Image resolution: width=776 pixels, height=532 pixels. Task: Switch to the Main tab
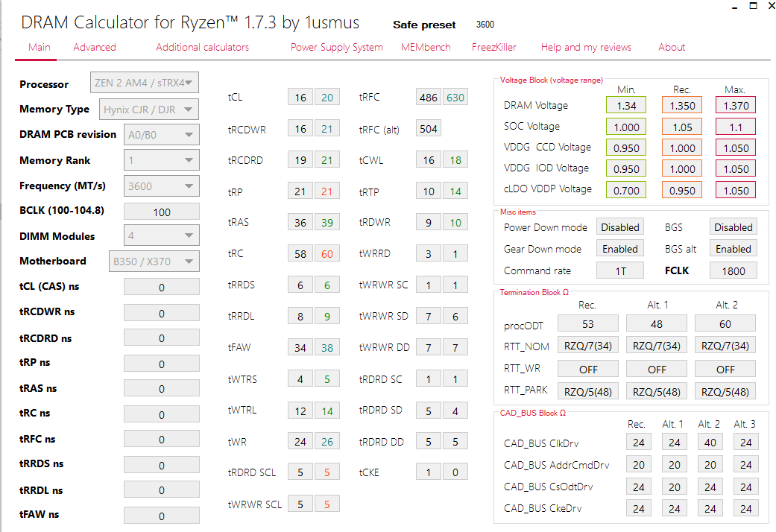tap(39, 48)
